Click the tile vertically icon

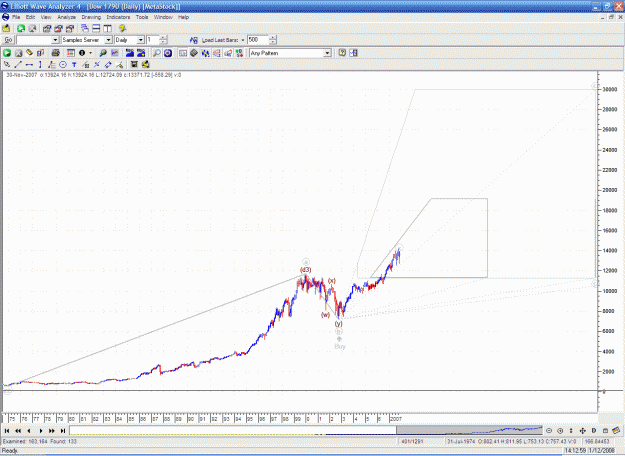[108, 28]
